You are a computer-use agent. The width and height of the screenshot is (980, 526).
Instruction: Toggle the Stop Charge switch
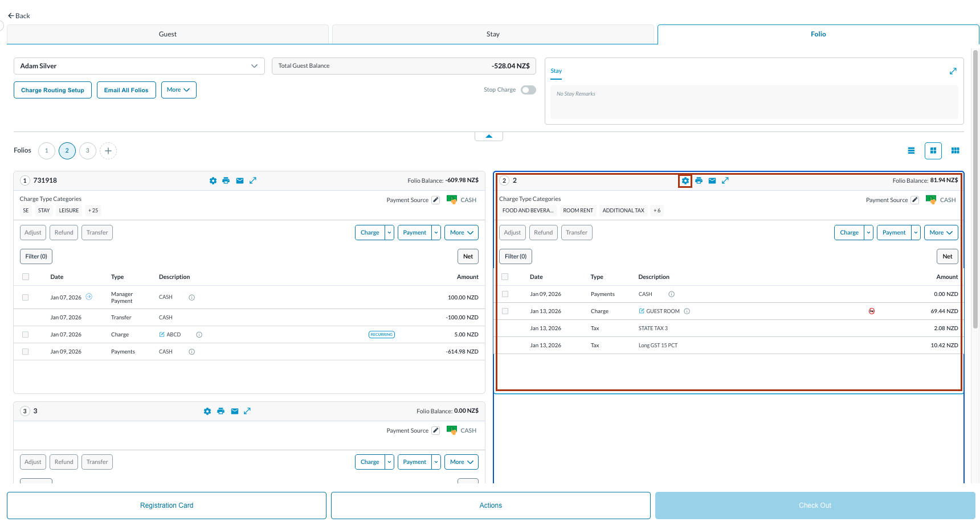(x=528, y=90)
